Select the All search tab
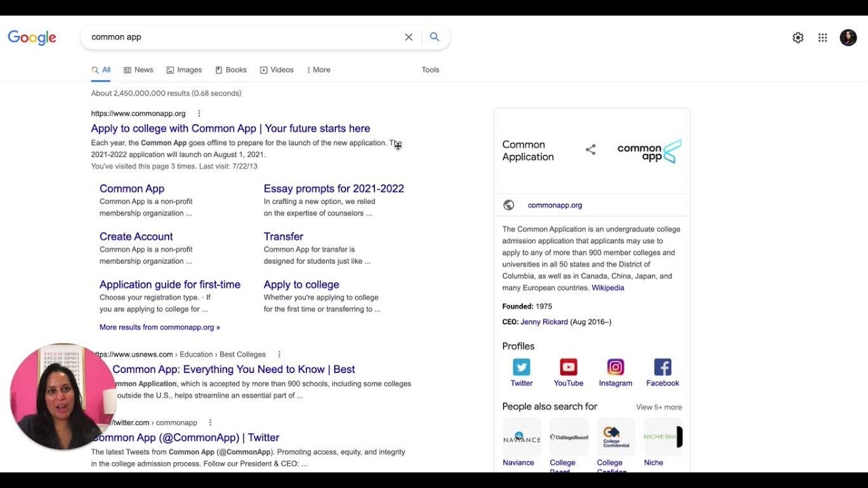 pos(101,70)
